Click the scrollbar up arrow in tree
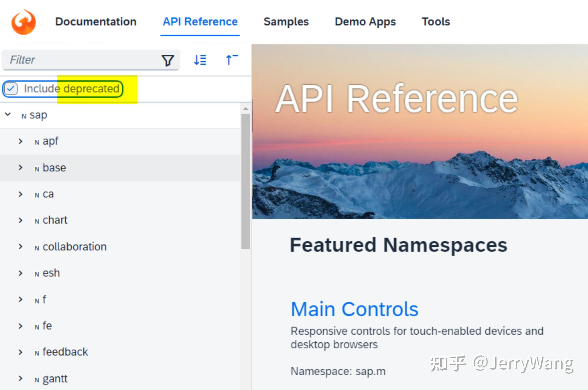Image resolution: width=588 pixels, height=390 pixels. tap(245, 109)
